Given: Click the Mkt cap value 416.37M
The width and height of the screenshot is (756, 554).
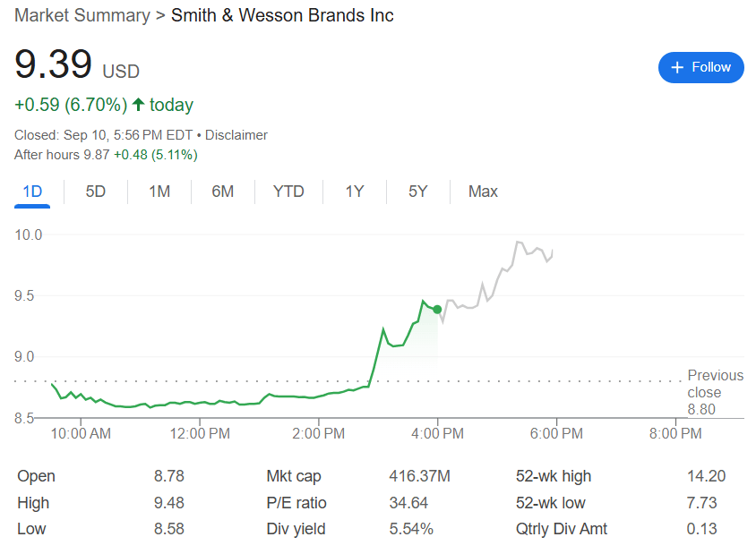Looking at the screenshot, I should tap(419, 476).
